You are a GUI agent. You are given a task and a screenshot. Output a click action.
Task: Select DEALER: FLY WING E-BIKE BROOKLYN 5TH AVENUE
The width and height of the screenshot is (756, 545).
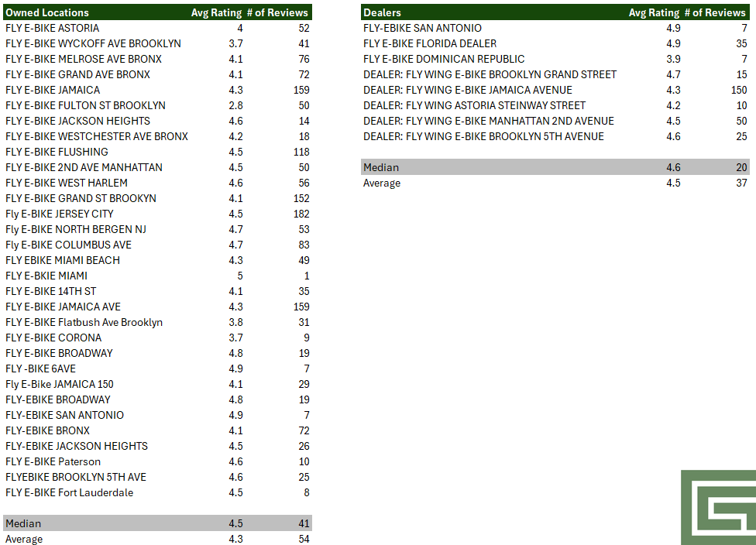point(483,136)
